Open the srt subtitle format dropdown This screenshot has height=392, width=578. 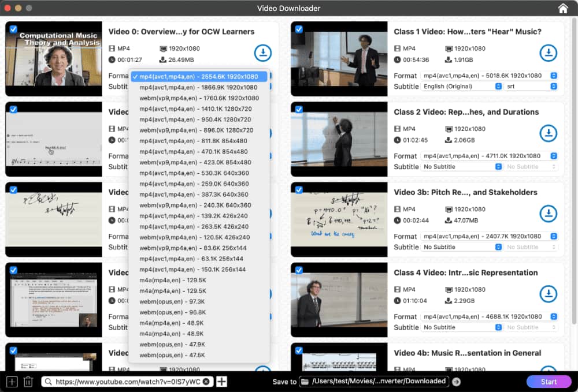pos(531,87)
